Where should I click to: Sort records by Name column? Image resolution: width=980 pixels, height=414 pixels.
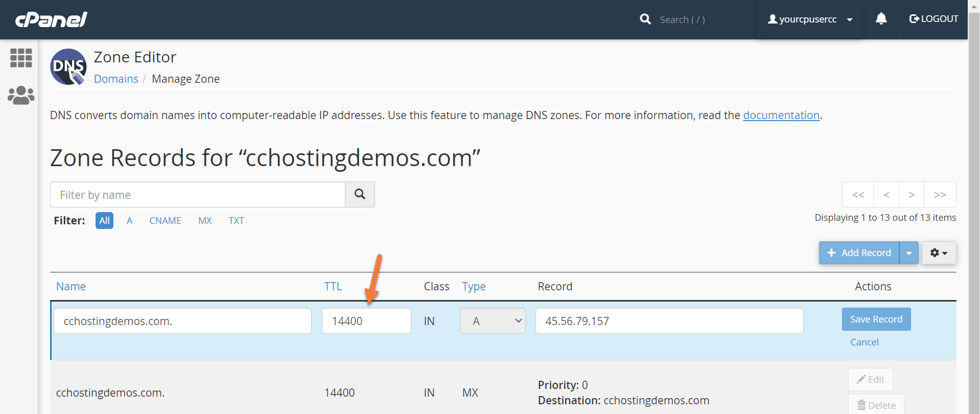click(x=71, y=287)
